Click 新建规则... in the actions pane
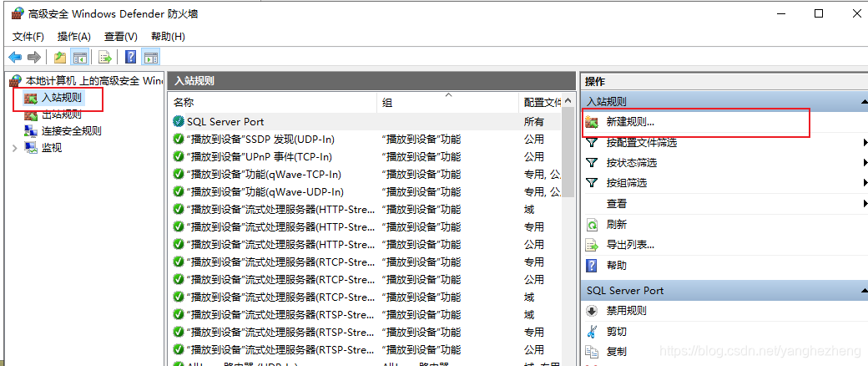This screenshot has height=366, width=868. (x=630, y=122)
